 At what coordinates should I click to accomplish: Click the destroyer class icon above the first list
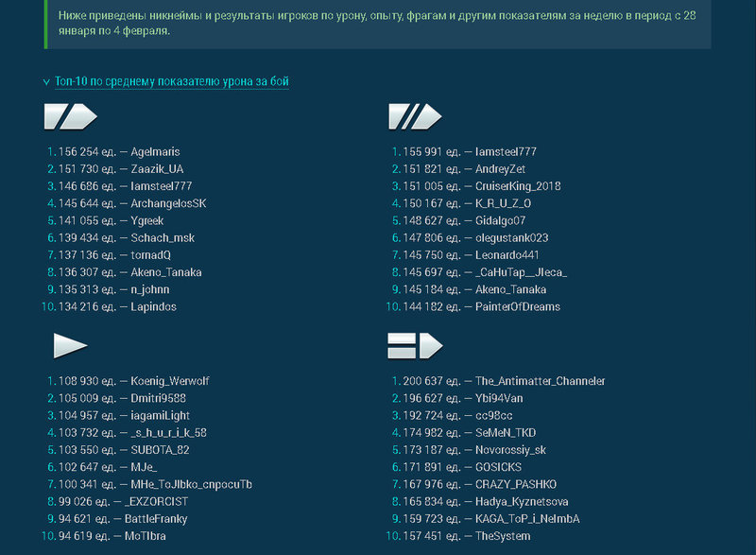73,116
